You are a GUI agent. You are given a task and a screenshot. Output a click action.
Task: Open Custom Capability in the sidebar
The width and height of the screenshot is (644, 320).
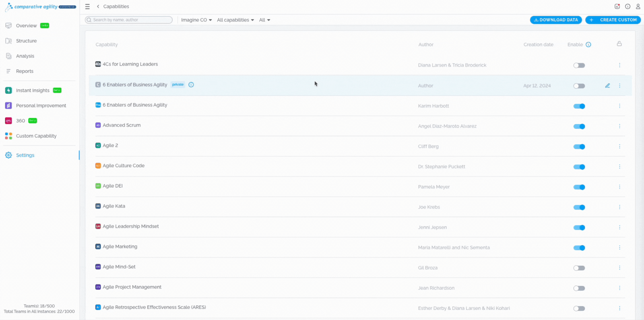[36, 136]
